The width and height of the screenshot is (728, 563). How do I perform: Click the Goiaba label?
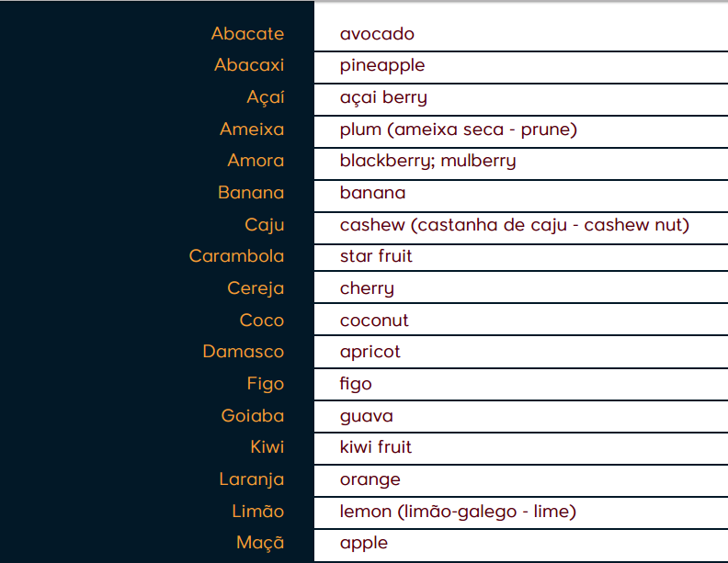253,416
